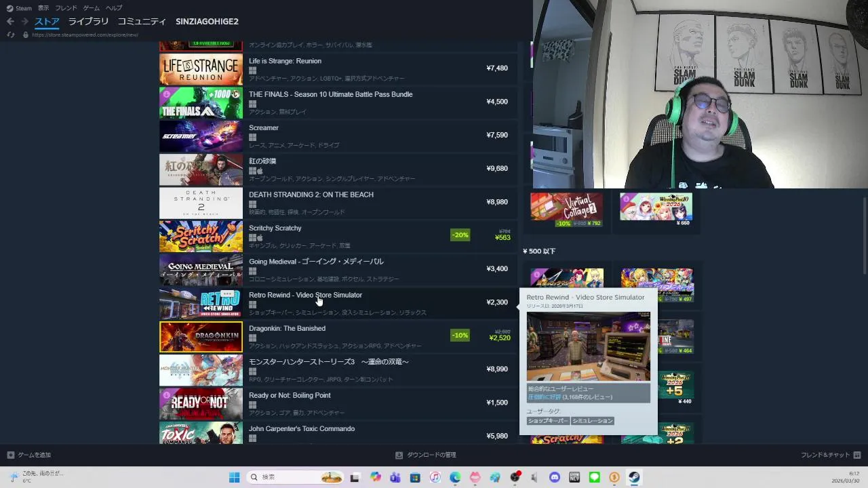Go back with the back arrow

(10, 22)
